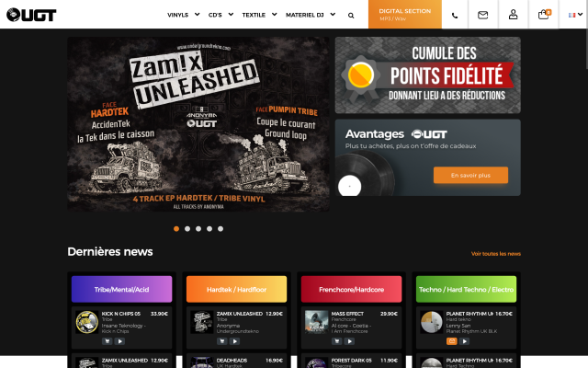Add Kick N Chips 05 to cart
The image size is (588, 368).
click(x=107, y=341)
